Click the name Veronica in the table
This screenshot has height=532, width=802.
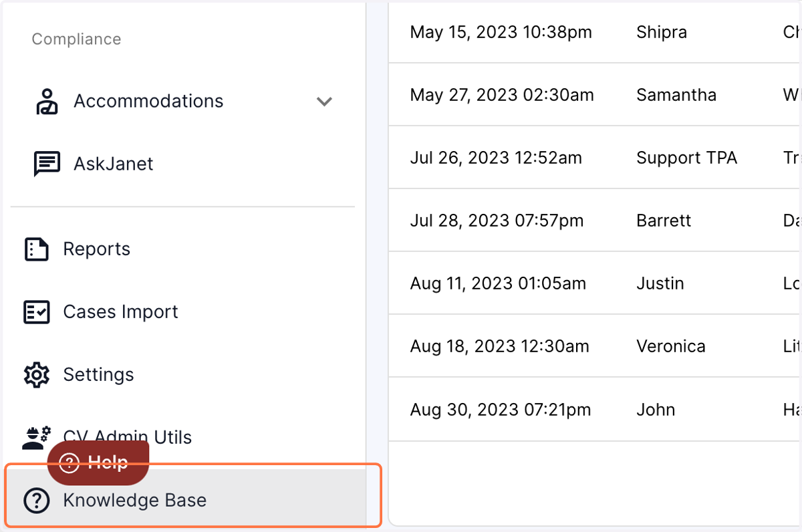click(671, 346)
